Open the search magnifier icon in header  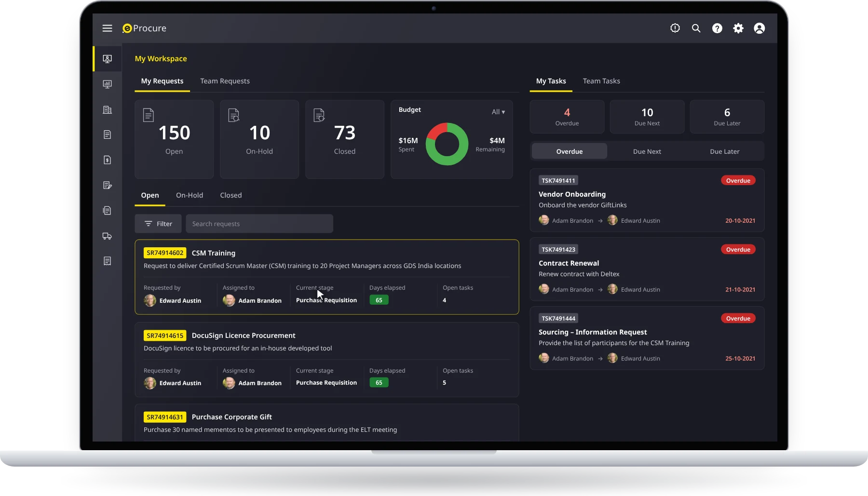click(x=696, y=28)
